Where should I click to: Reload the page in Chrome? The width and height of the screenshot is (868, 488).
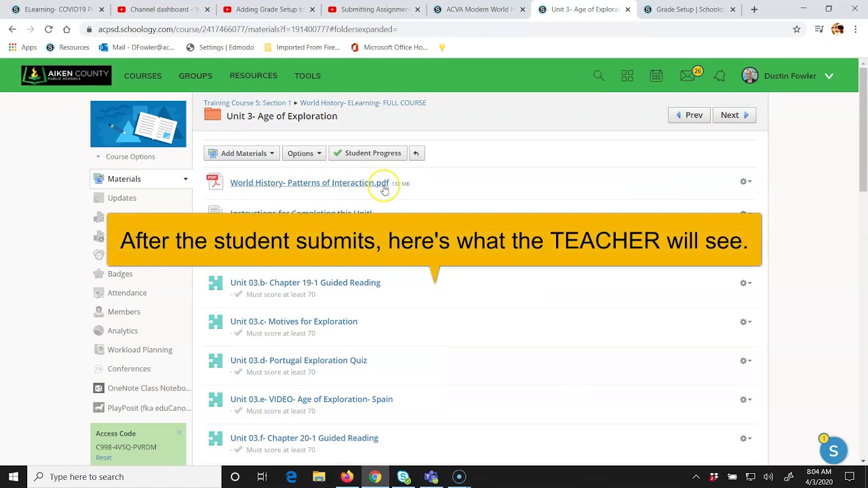pyautogui.click(x=49, y=29)
